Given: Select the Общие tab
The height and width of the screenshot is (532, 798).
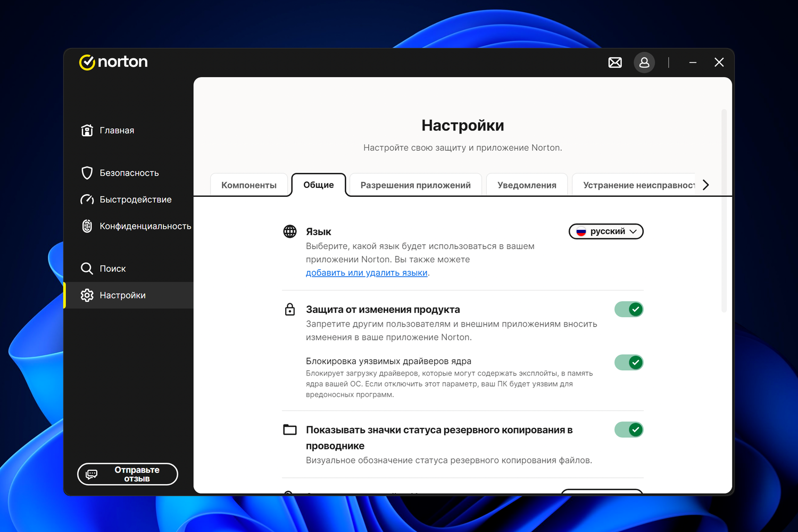Looking at the screenshot, I should point(319,185).
